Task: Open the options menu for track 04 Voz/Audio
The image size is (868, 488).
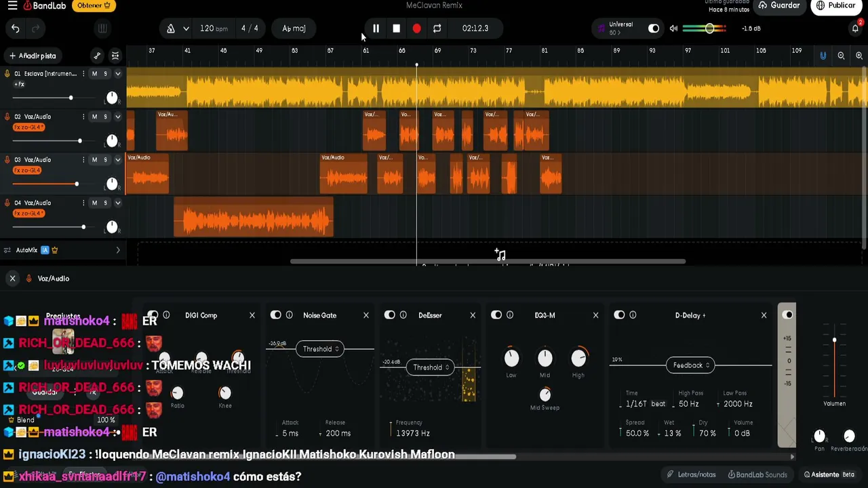Action: tap(83, 203)
